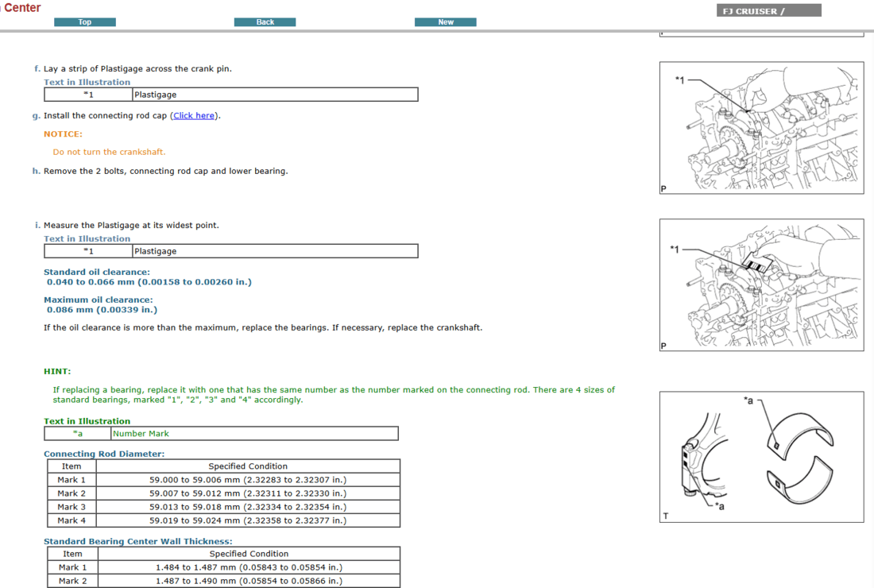Click the 'Standard oil clearance' heading
Viewport: 874px width, 588px height.
click(97, 272)
